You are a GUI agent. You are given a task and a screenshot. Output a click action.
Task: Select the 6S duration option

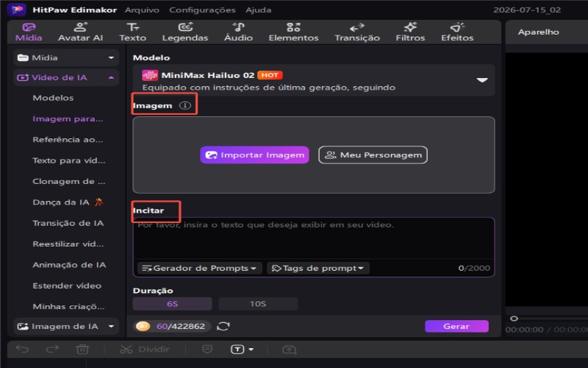(x=173, y=303)
